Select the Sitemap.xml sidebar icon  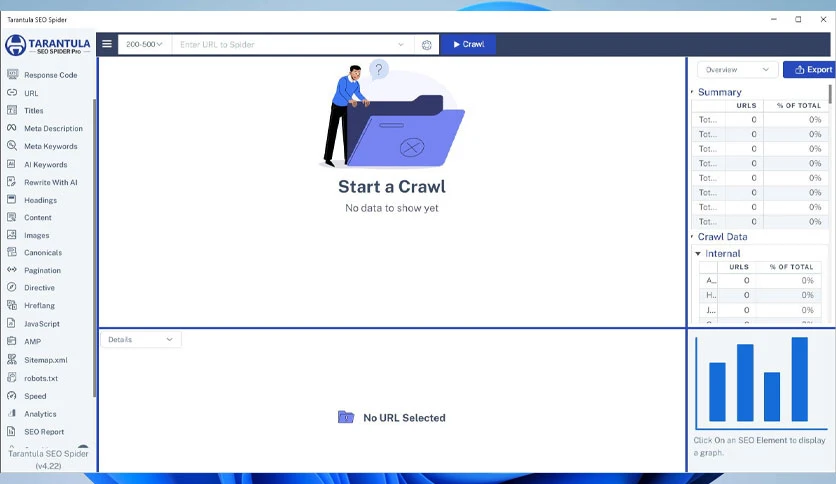point(12,360)
